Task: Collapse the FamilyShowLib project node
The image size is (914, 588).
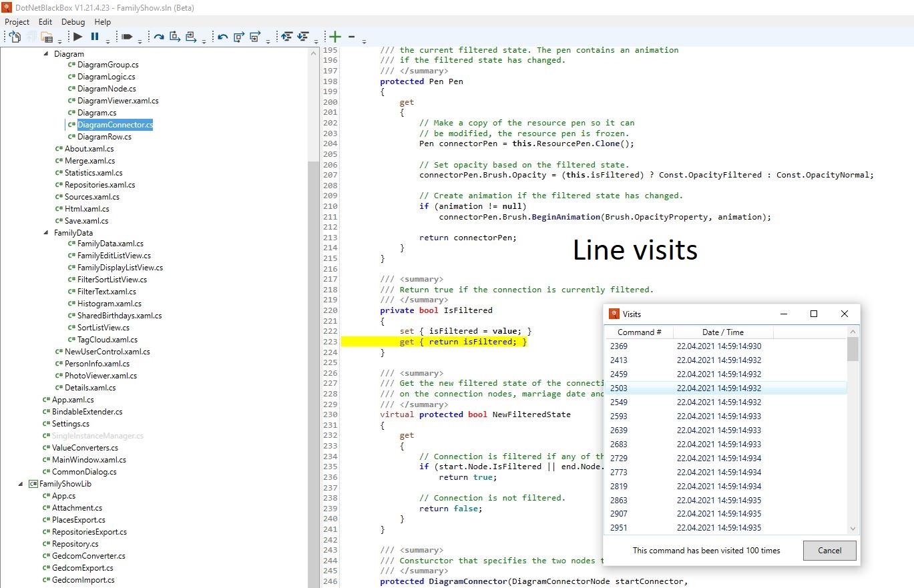Action: coord(21,484)
